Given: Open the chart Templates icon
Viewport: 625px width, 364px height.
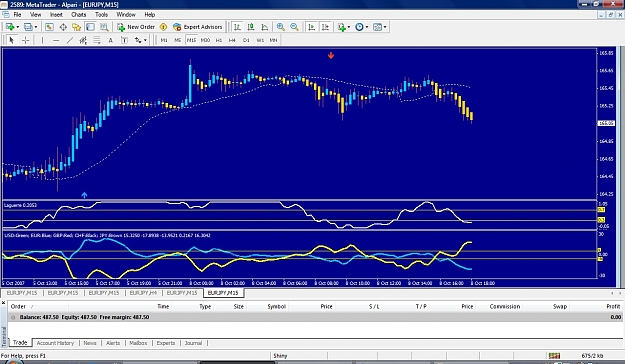Looking at the screenshot, I should pos(377,27).
